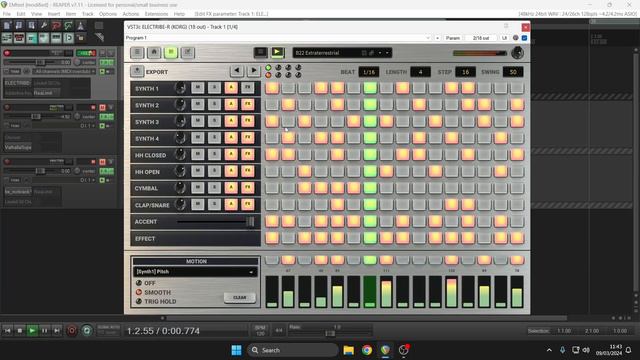Open the LENGTH 4 value selector
640x360 pixels.
point(420,72)
